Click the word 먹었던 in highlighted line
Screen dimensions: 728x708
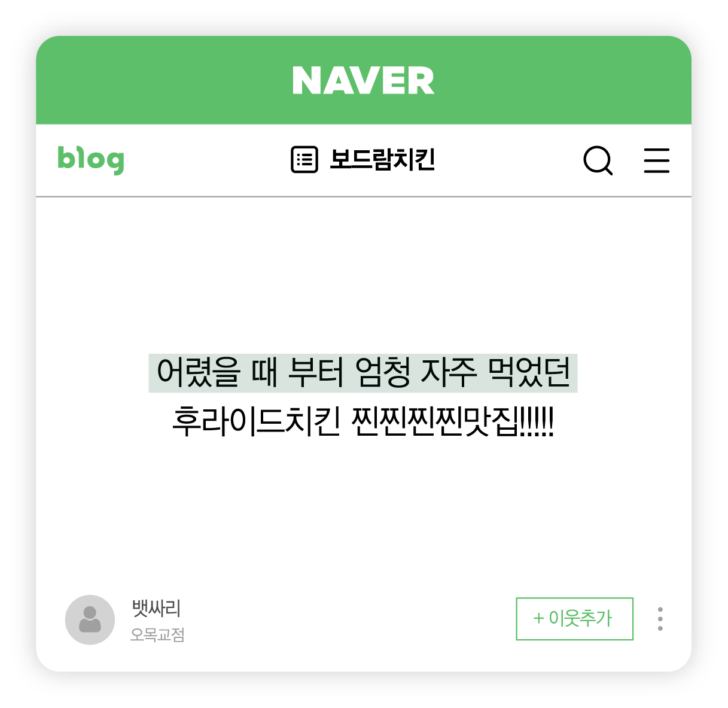[x=529, y=373]
